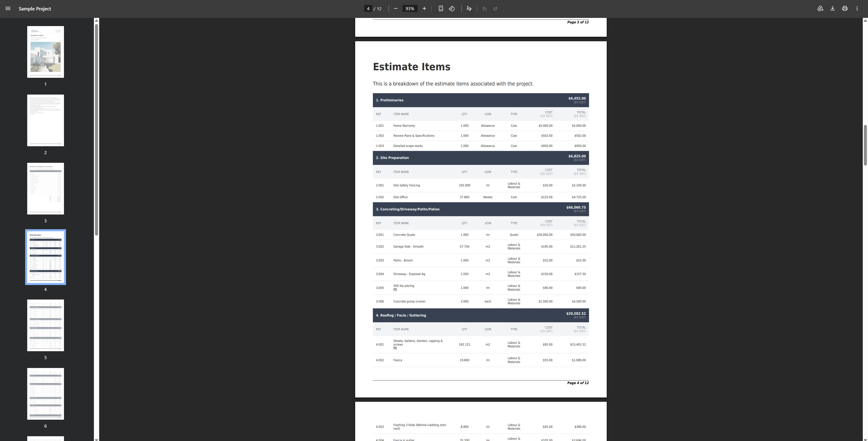Click the 'Home Warranty' item name
Image resolution: width=868 pixels, height=441 pixels.
tap(404, 126)
